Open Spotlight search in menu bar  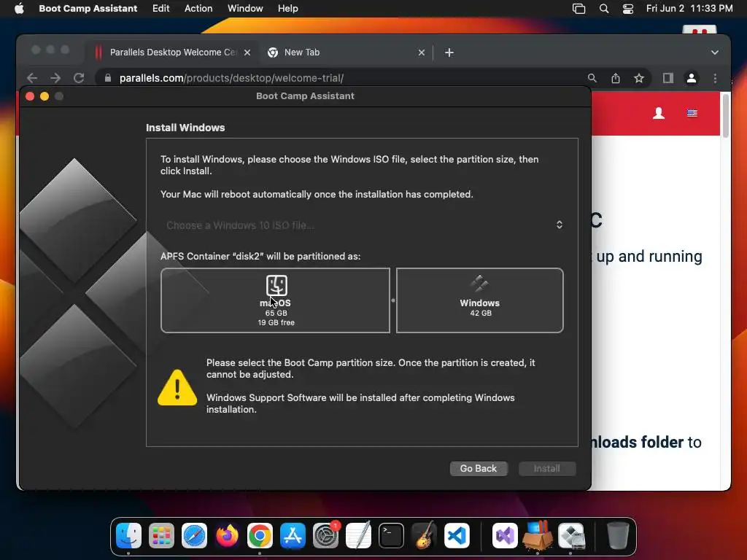point(603,9)
